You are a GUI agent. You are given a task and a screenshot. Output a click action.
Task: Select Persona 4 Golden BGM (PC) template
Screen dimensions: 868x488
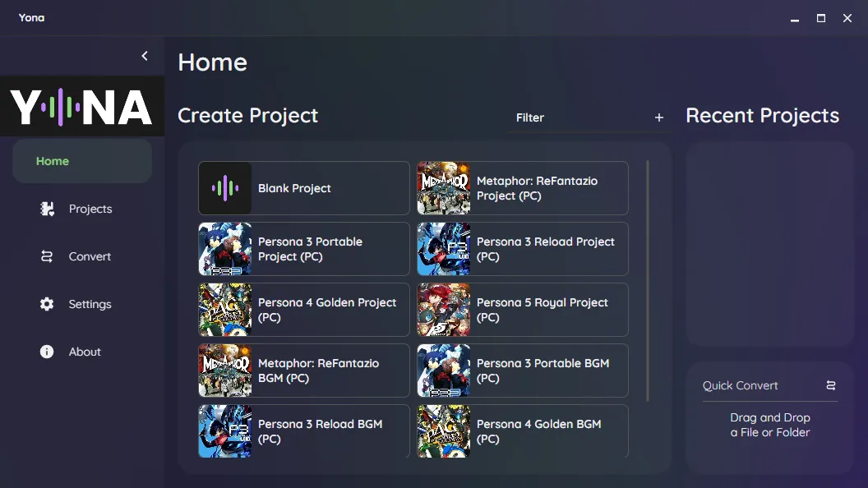click(523, 431)
